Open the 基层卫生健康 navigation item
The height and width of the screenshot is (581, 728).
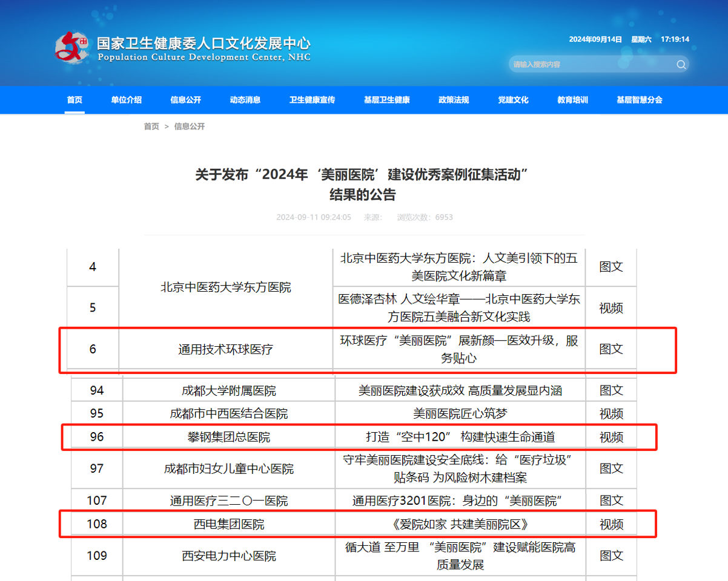click(386, 100)
